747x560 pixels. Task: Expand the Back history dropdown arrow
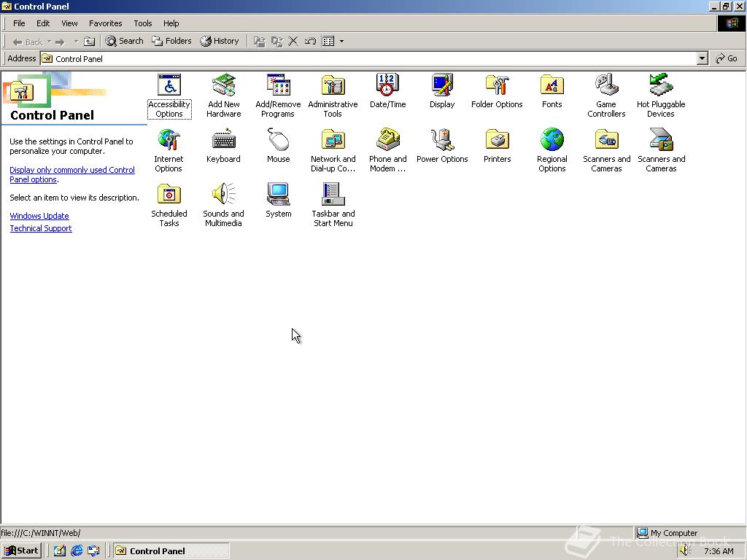pos(49,42)
